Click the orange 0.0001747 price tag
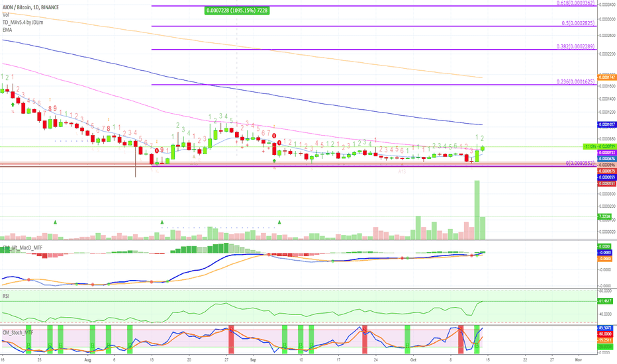Viewport: 617px width, 364px height. click(606, 77)
